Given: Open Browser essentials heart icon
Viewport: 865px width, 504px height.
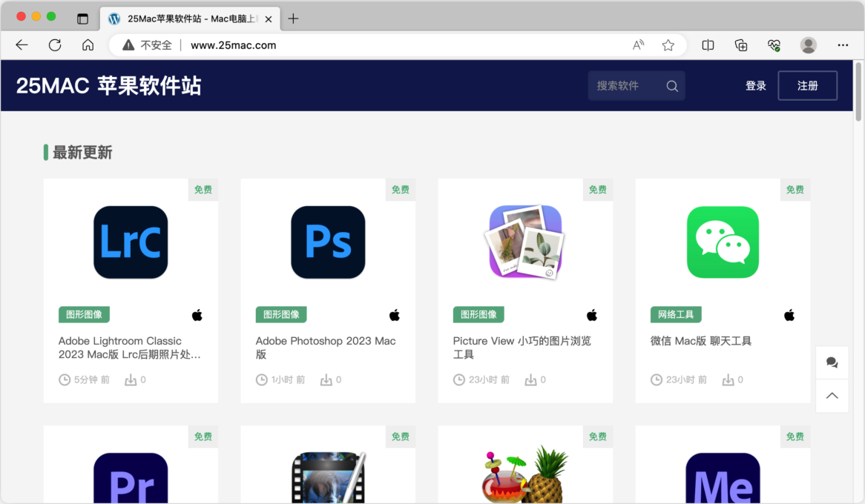Looking at the screenshot, I should 774,45.
